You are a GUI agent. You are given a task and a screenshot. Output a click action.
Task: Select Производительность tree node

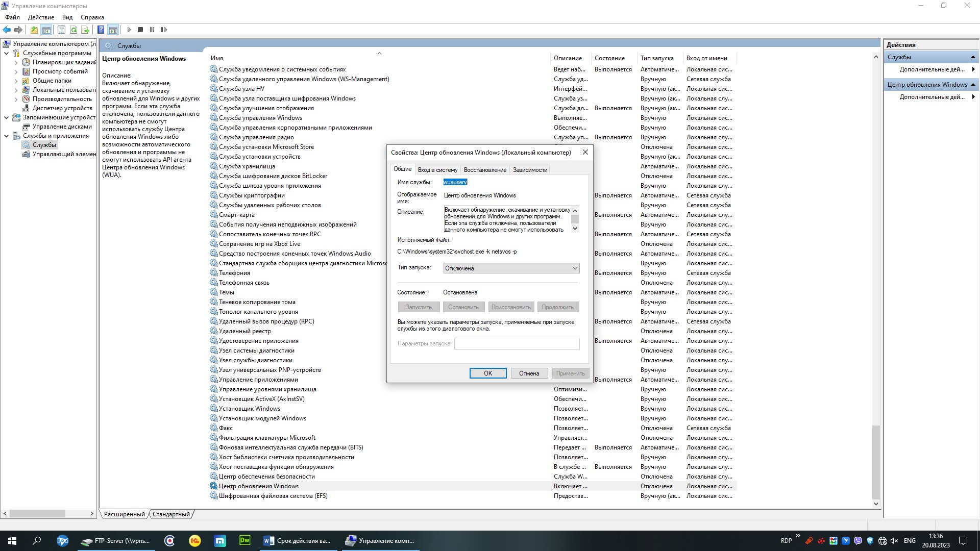click(62, 99)
